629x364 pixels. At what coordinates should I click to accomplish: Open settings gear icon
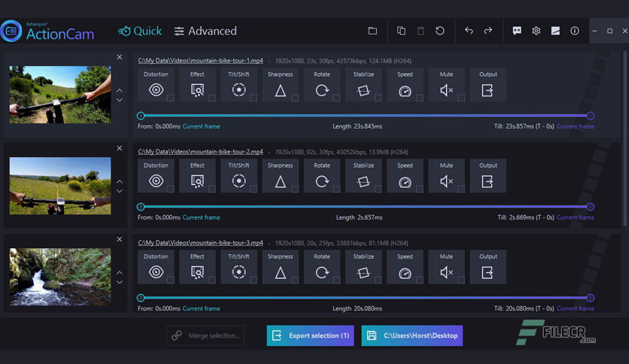point(536,31)
